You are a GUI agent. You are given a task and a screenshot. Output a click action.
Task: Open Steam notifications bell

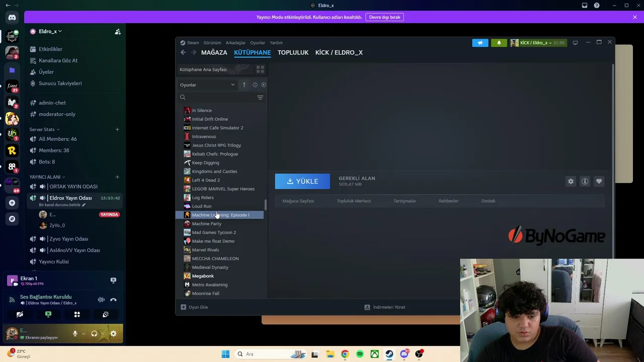click(499, 43)
